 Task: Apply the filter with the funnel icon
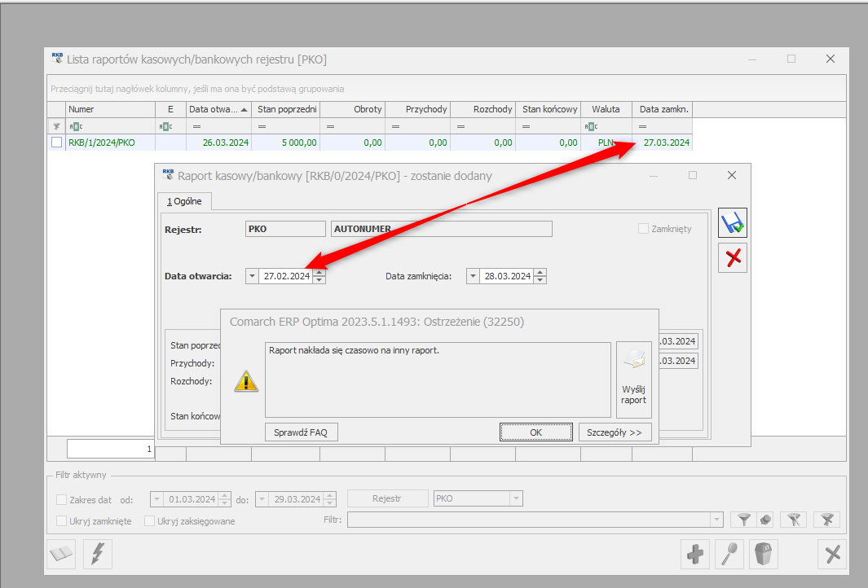coord(744,520)
